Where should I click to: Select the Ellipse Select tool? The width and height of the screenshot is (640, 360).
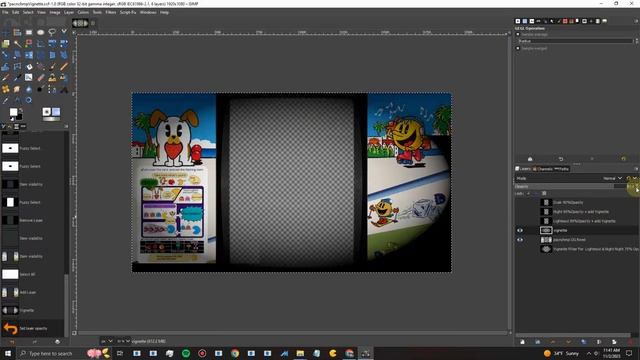pyautogui.click(x=40, y=32)
